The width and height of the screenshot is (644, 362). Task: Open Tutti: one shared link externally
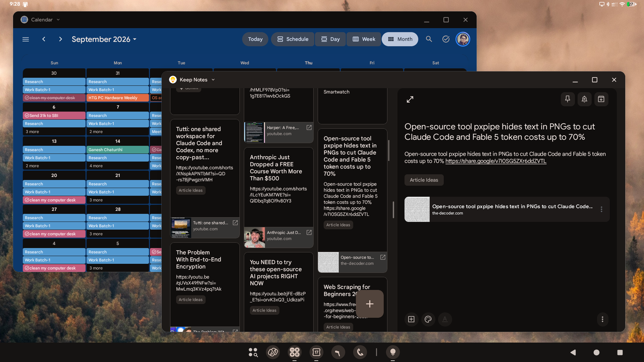[x=235, y=223]
